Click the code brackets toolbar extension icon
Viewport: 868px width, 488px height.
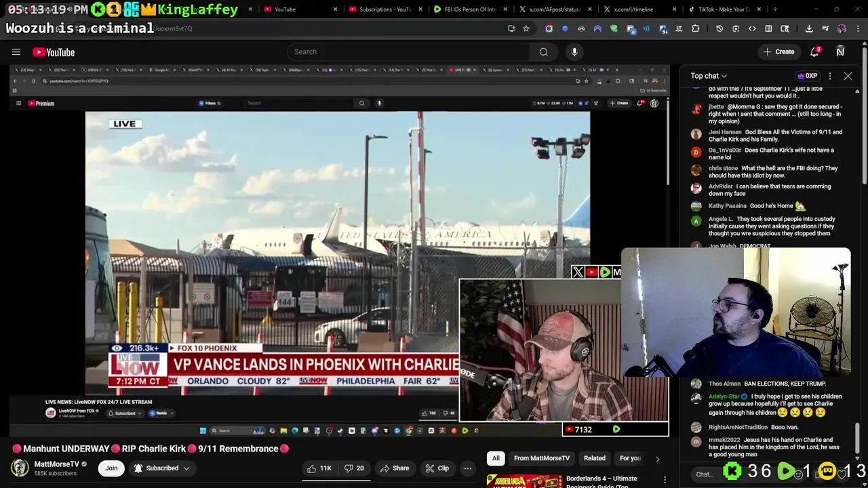(752, 28)
